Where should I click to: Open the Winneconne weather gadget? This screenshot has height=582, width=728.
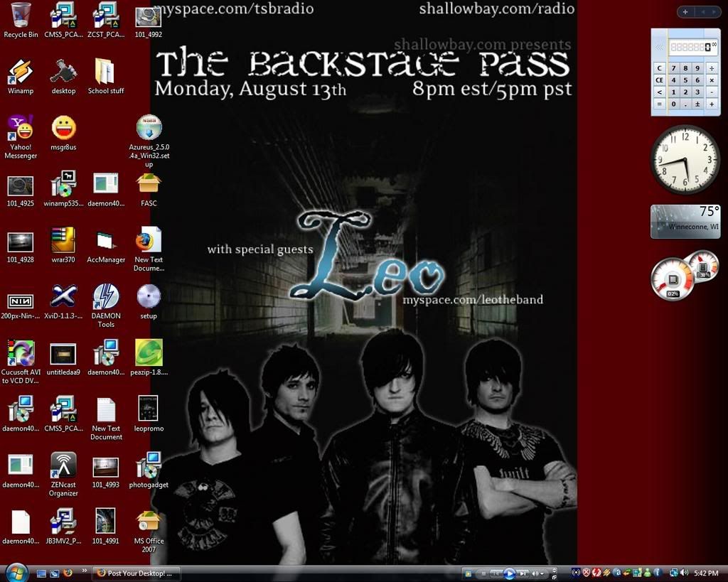click(685, 221)
